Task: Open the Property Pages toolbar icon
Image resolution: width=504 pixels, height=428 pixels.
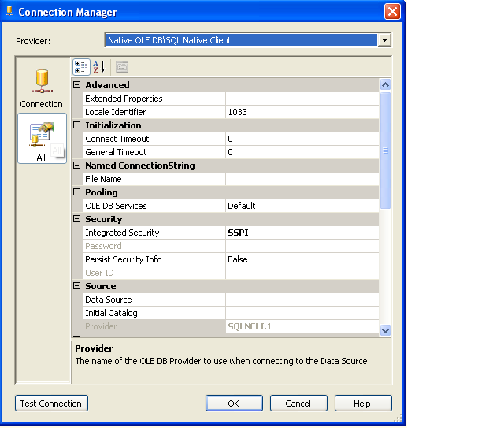Action: point(122,67)
